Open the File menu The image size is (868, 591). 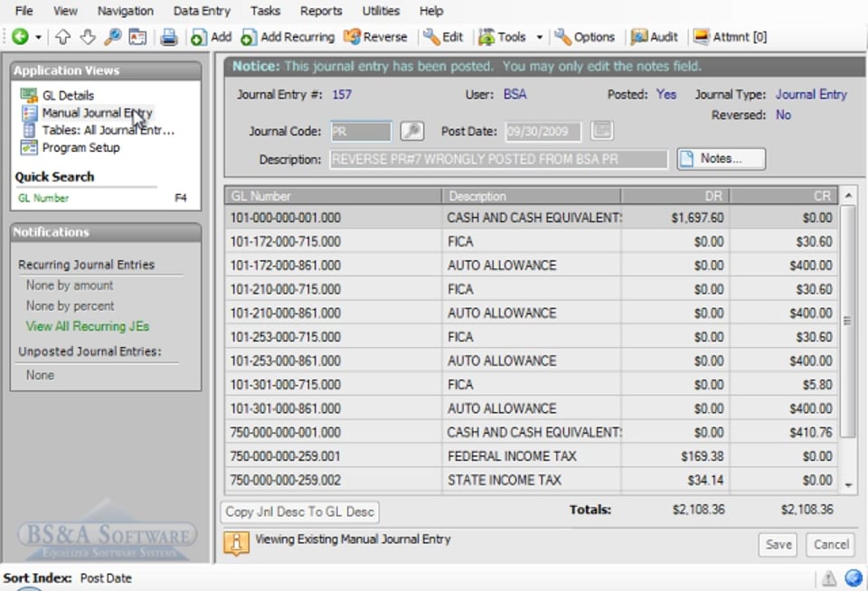(x=24, y=11)
